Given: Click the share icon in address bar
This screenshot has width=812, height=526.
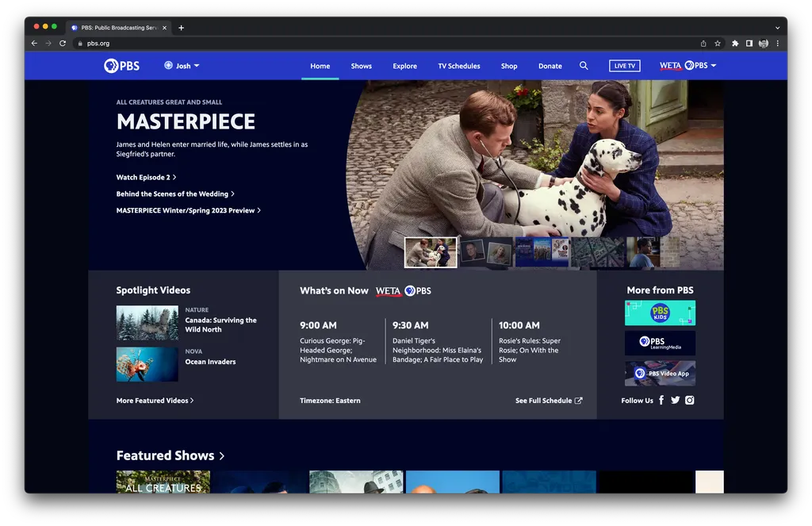Looking at the screenshot, I should pyautogui.click(x=703, y=44).
